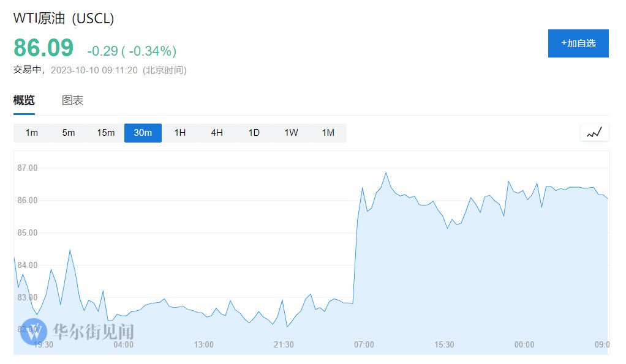This screenshot has width=626, height=364.
Task: Show the 1M monthly chart
Action: coord(328,133)
